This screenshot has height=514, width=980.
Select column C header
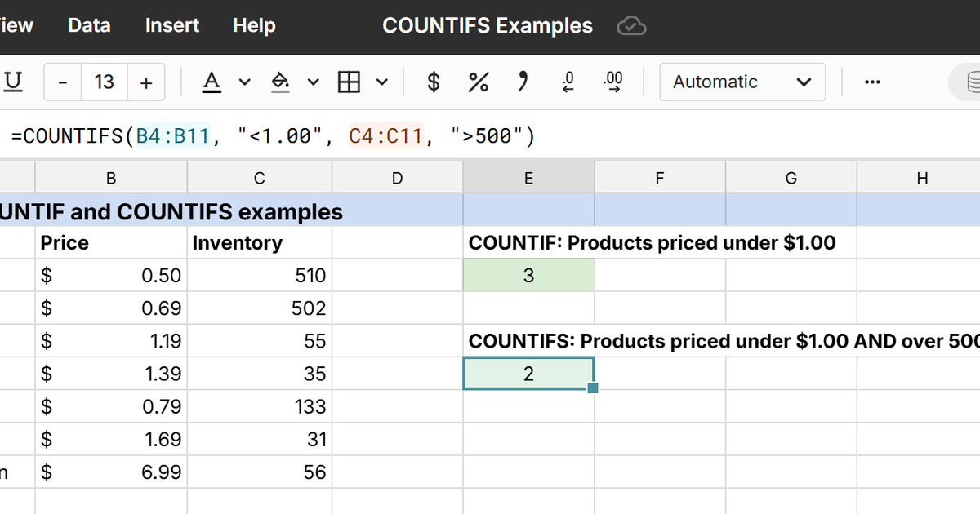coord(259,178)
